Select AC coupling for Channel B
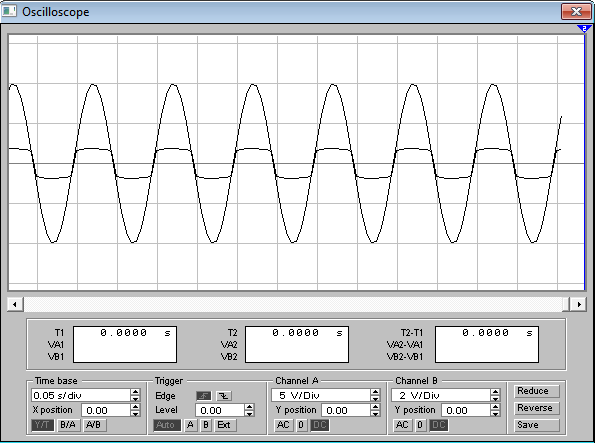 click(x=402, y=425)
